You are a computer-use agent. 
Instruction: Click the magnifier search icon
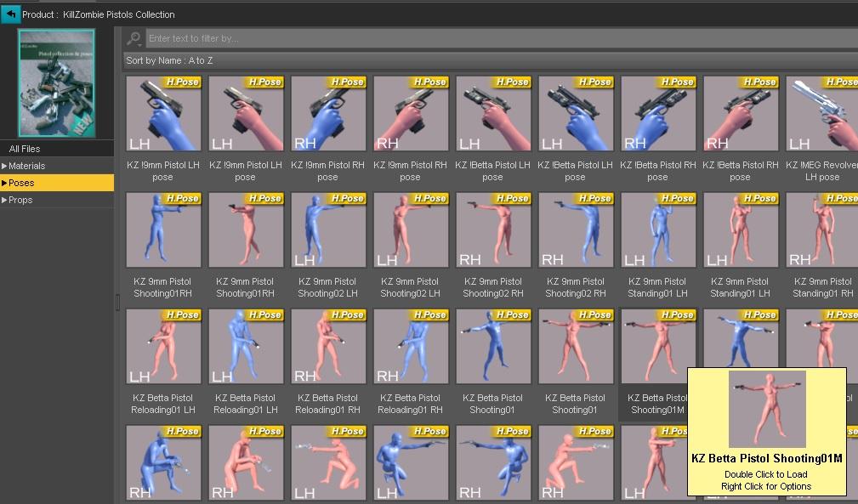(134, 38)
